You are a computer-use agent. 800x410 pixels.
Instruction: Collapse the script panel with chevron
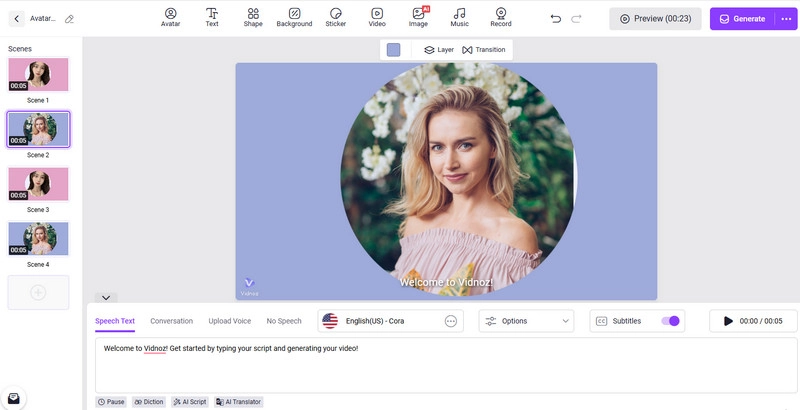[106, 297]
